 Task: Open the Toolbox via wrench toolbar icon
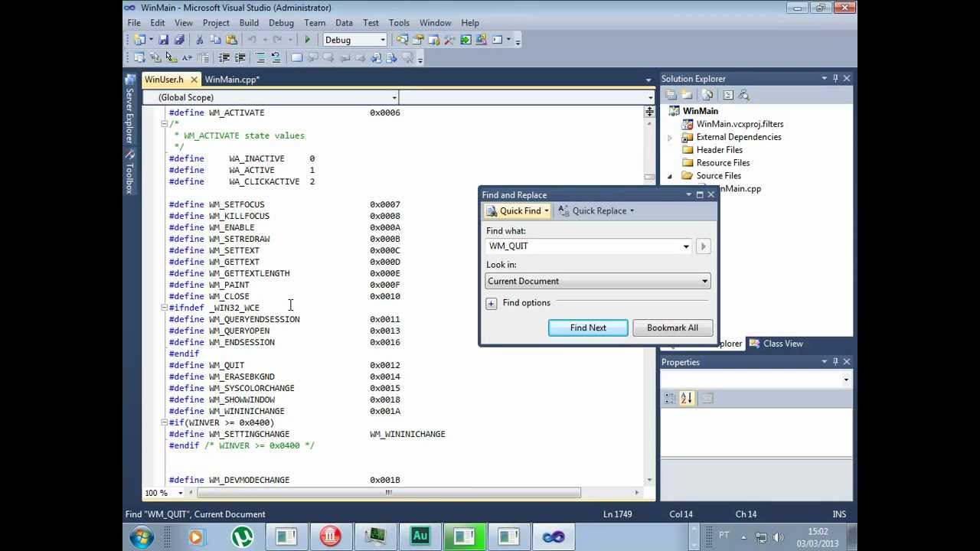click(x=449, y=40)
